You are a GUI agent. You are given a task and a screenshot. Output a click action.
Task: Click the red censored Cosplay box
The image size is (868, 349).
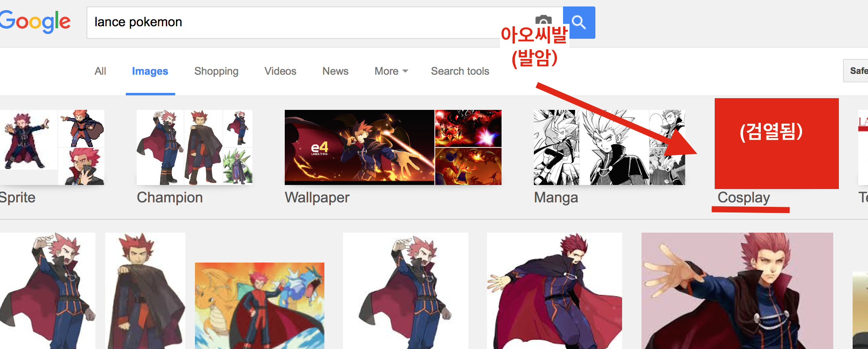[777, 143]
